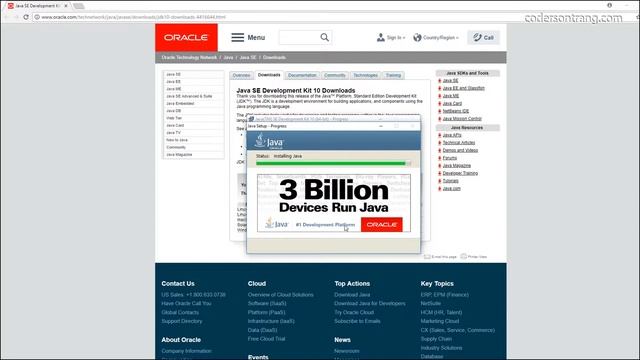Open Java EE and Glassfish link on right
The height and width of the screenshot is (360, 640).
coord(463,88)
